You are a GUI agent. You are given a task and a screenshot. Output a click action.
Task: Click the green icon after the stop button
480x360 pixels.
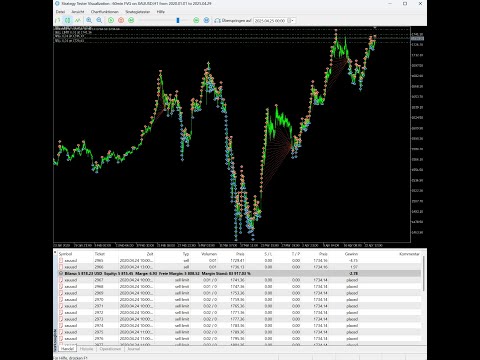click(x=131, y=20)
